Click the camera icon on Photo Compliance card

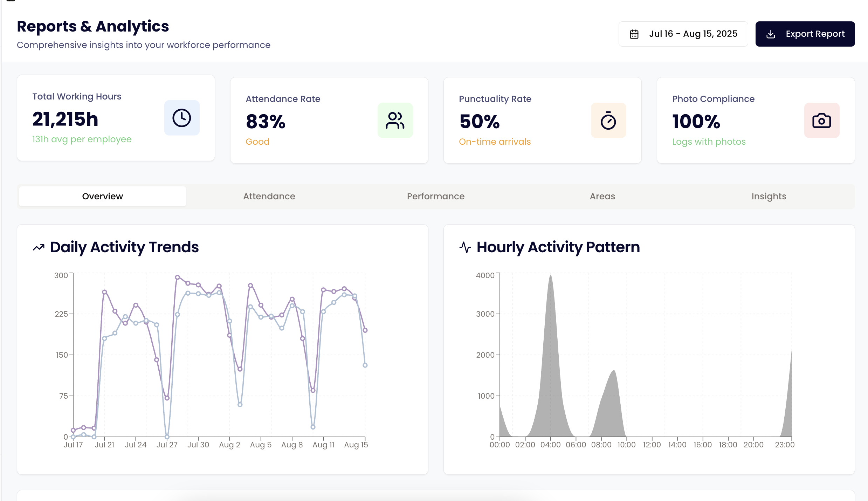pos(822,120)
